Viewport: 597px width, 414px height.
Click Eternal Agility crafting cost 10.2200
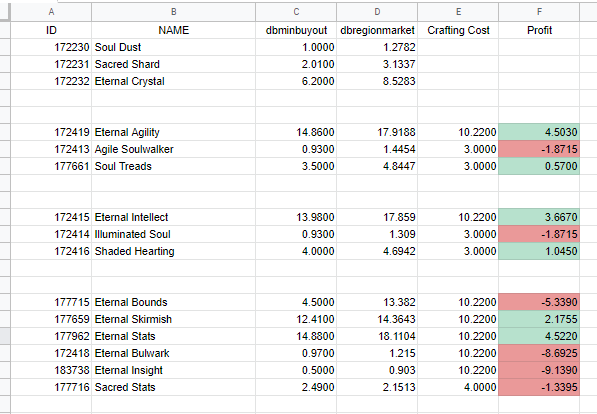point(458,132)
